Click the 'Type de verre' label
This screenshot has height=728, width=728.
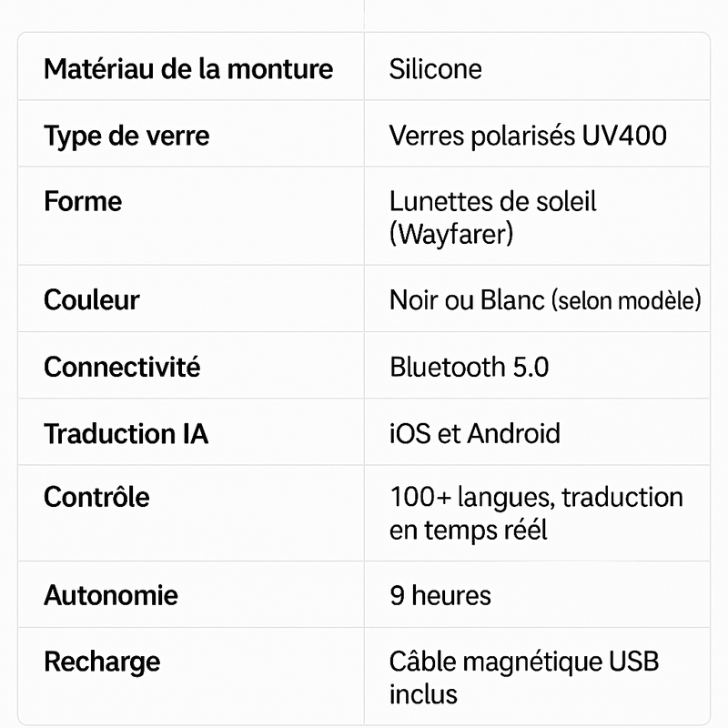(x=126, y=136)
